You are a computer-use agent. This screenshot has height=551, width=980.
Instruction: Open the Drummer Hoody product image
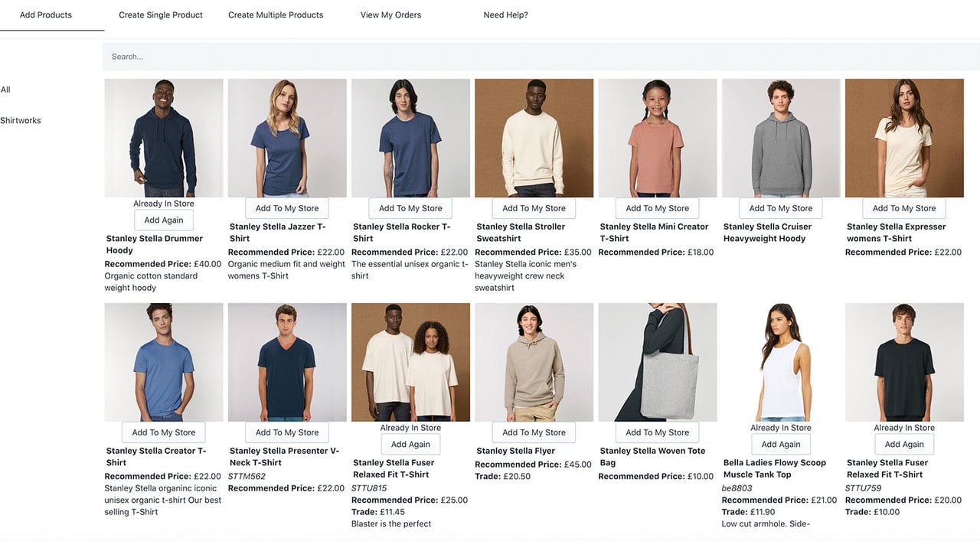click(x=164, y=139)
